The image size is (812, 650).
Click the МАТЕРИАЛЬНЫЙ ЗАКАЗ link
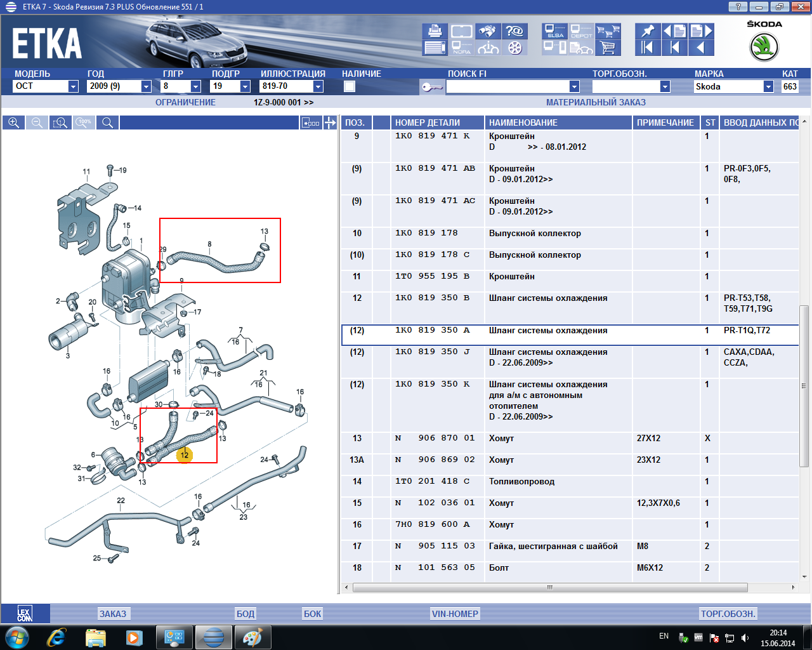coord(596,102)
